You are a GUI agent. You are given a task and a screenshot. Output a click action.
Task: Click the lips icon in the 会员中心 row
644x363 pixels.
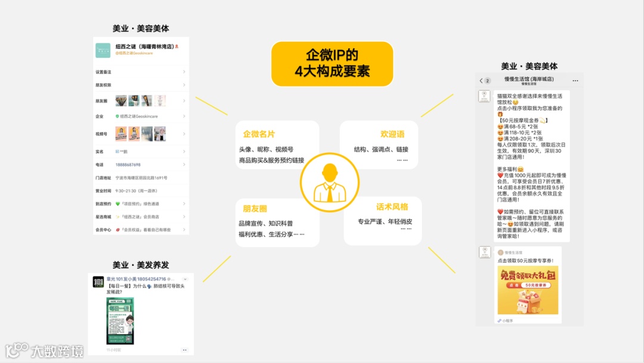[x=117, y=230]
